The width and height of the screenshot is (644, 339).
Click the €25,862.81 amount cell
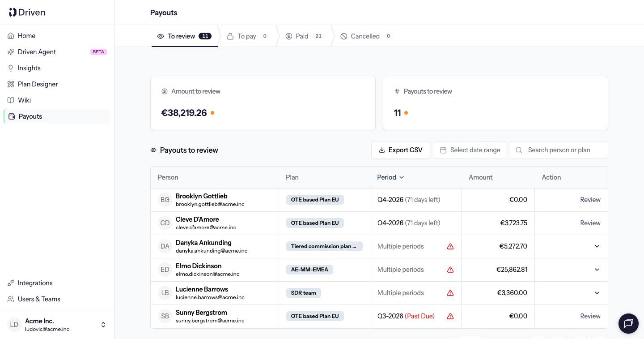[498, 270]
